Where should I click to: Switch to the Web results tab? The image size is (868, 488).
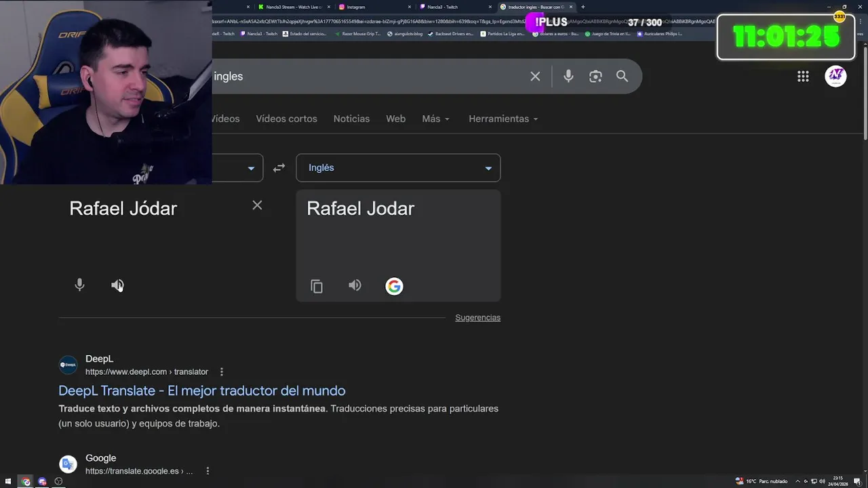[395, 119]
